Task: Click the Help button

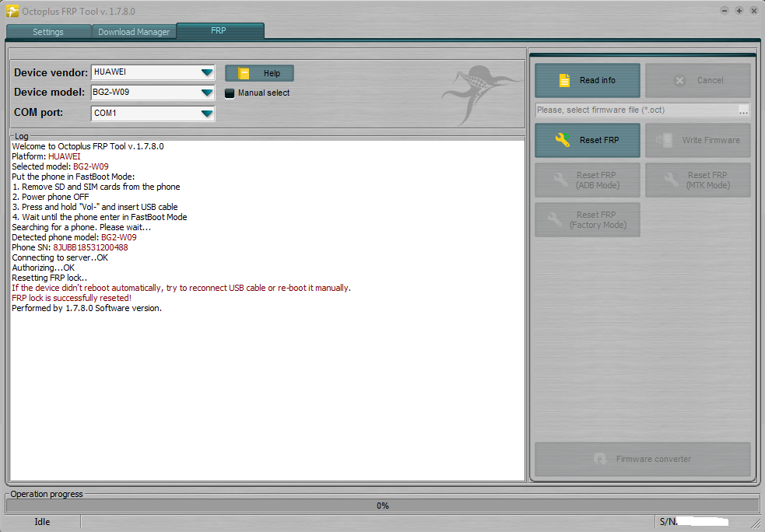Action: click(x=259, y=73)
